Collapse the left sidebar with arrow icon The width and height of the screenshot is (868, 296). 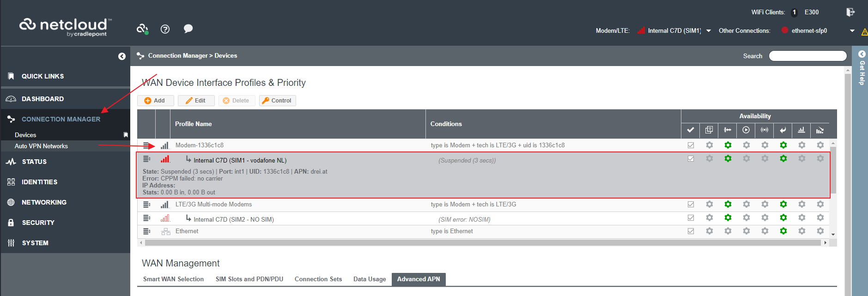pyautogui.click(x=122, y=56)
